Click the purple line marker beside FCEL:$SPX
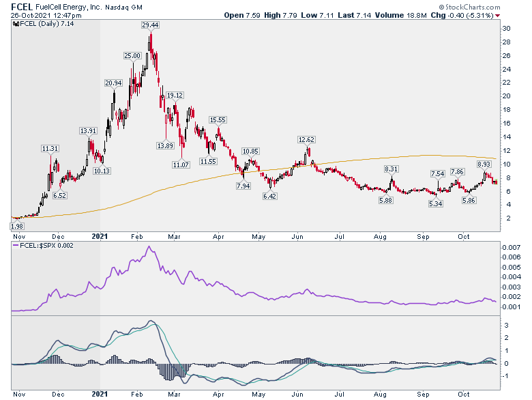This screenshot has height=400, width=532. [x=16, y=246]
